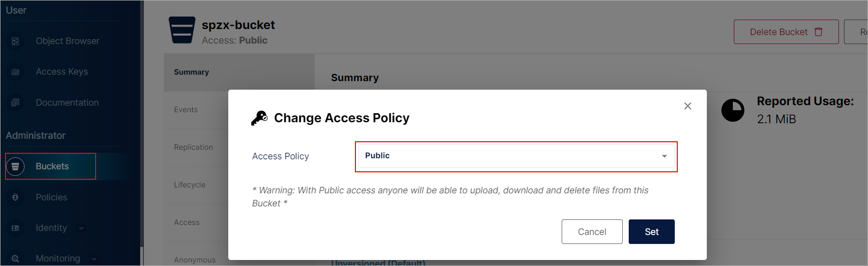Click the key icon beside Change Access Policy

(259, 118)
